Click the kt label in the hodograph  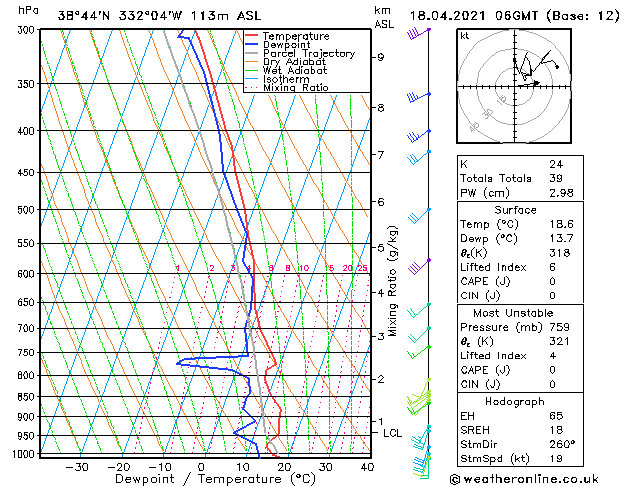tap(465, 36)
